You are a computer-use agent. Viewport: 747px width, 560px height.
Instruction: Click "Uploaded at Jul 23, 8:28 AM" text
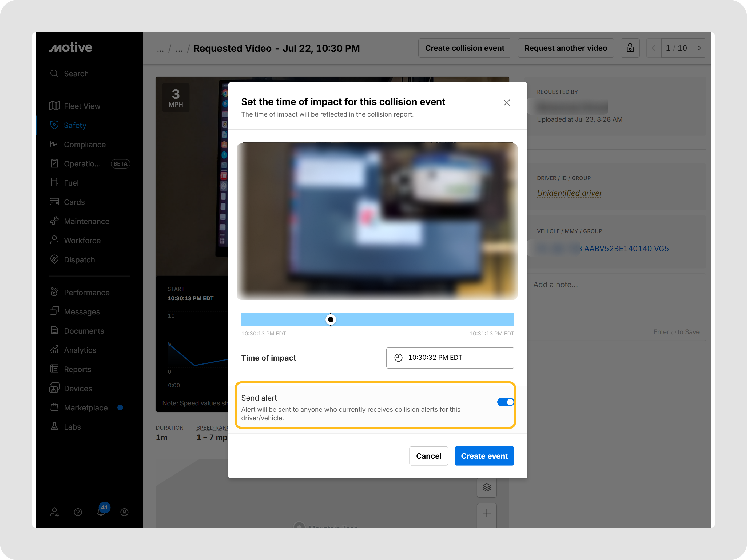pyautogui.click(x=580, y=119)
